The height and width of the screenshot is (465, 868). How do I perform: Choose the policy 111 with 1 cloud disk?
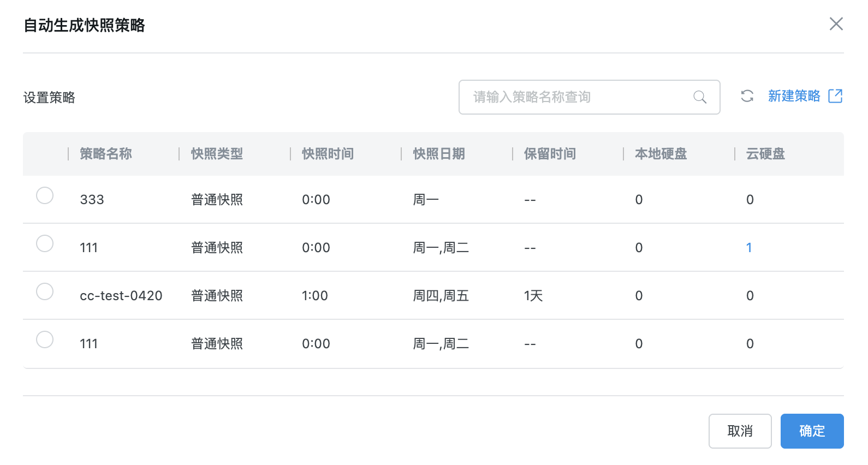point(45,243)
